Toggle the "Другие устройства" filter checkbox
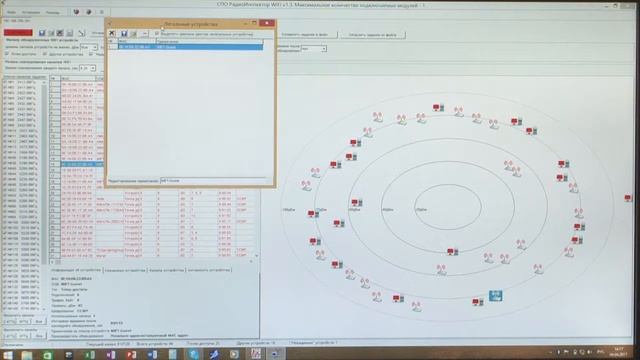Screen dimensions: 640x360 pyautogui.click(x=44, y=54)
